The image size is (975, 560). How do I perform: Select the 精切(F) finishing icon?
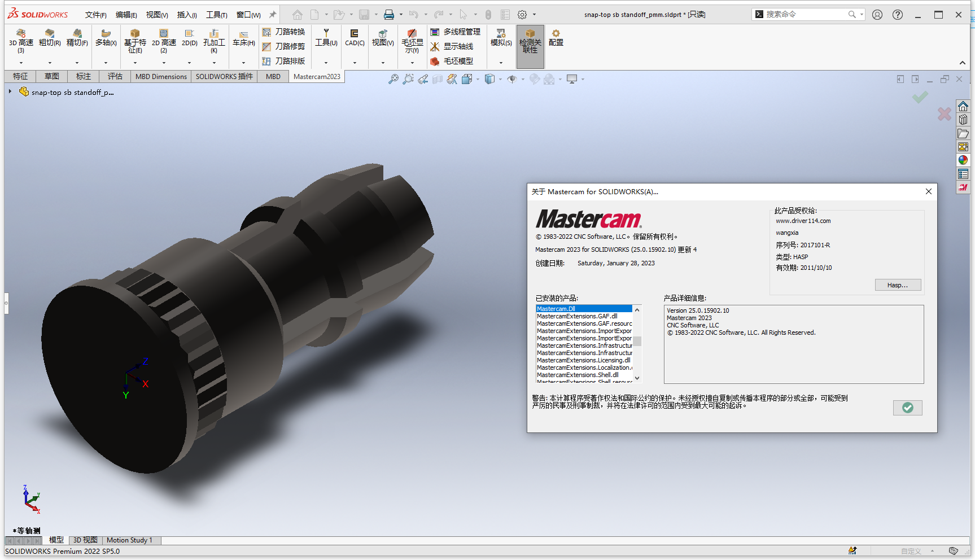tap(77, 38)
